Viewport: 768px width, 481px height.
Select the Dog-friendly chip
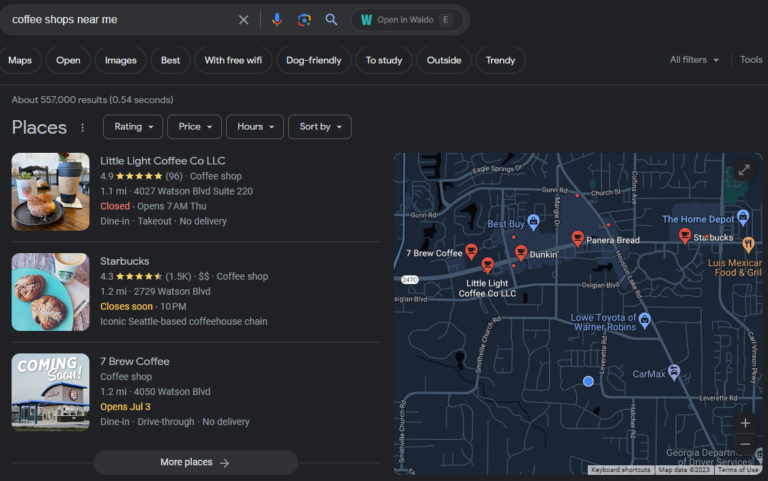pos(313,60)
